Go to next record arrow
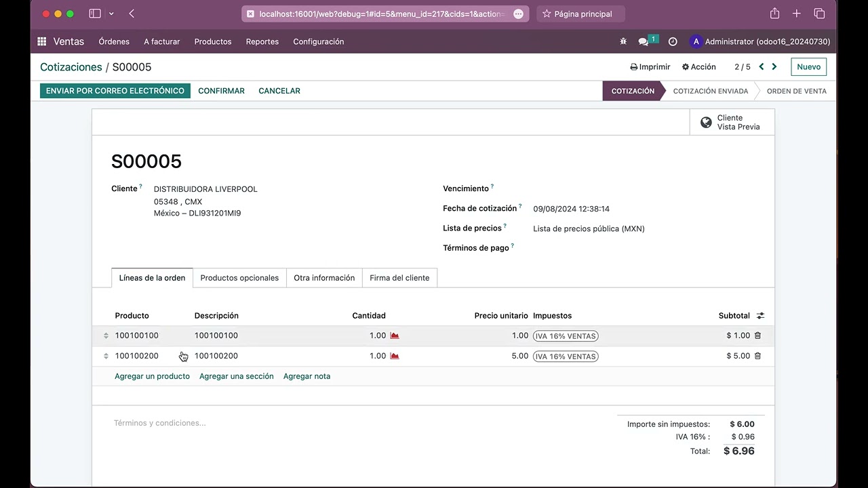868x488 pixels. click(x=774, y=66)
